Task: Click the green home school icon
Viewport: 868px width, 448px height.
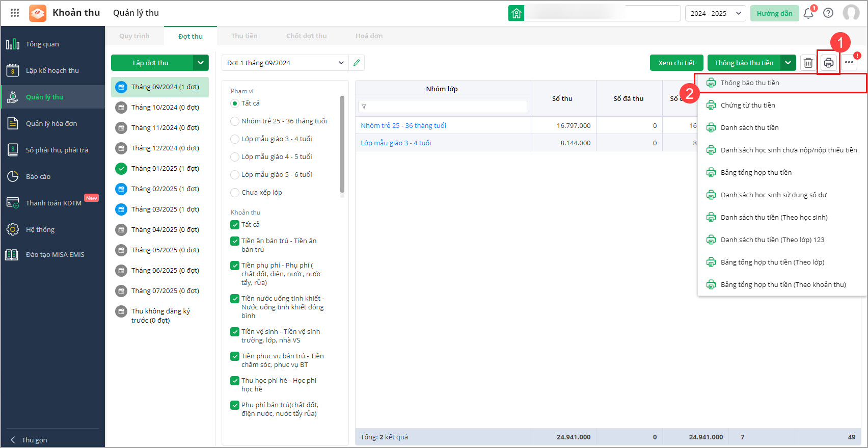Action: pyautogui.click(x=516, y=13)
